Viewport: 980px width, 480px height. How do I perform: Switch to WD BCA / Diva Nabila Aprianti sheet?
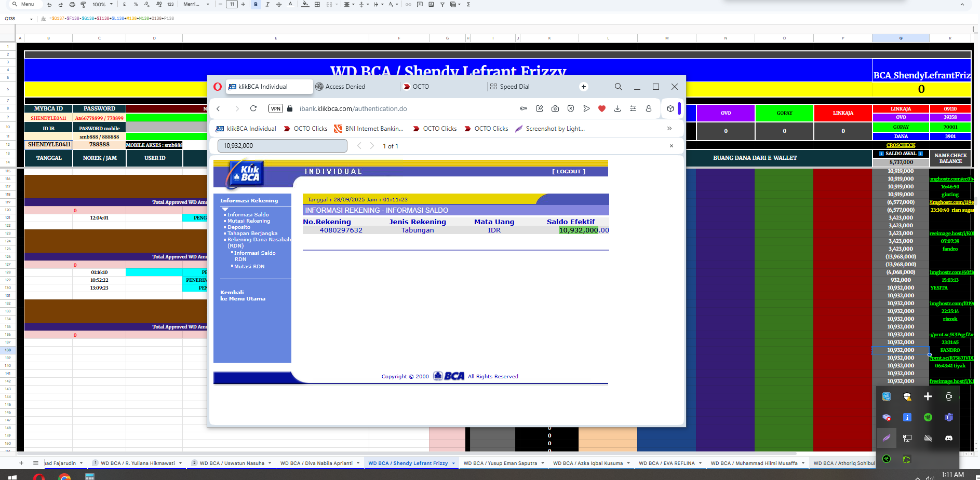[x=316, y=463]
